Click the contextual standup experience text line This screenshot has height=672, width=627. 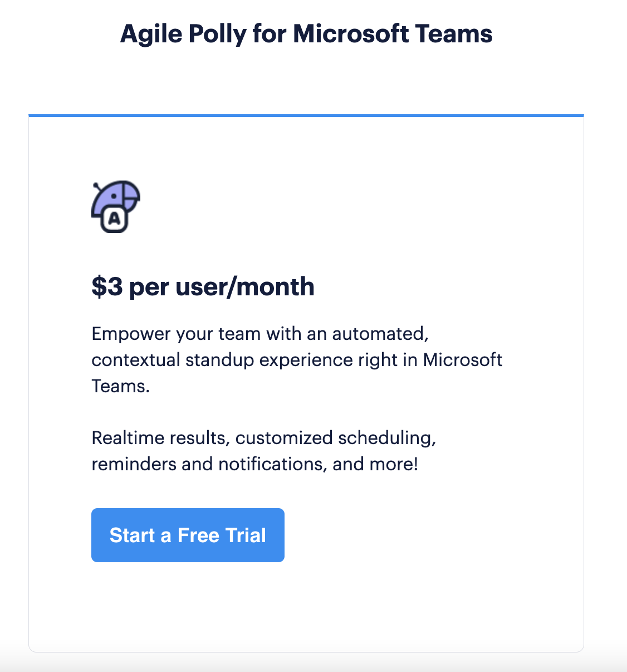[x=296, y=360]
